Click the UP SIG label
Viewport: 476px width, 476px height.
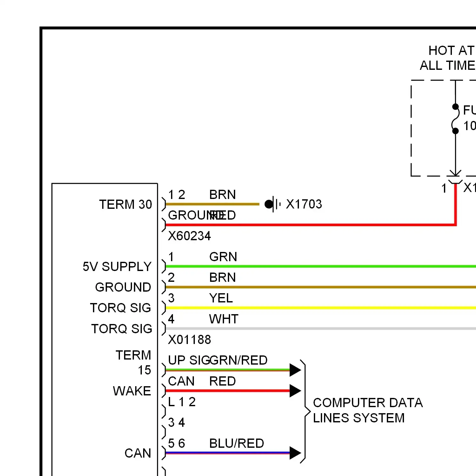point(189,360)
